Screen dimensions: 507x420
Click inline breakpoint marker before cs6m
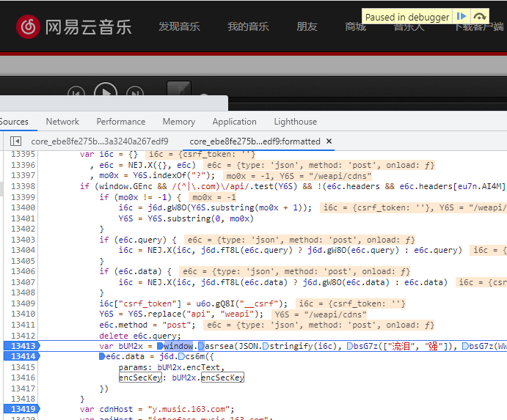point(182,357)
